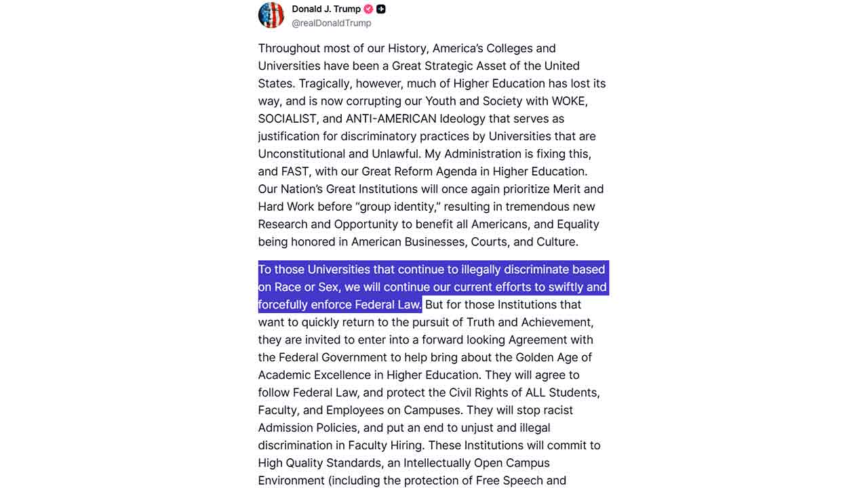Click the word "SOCIALIST," in the post
This screenshot has width=868, height=488.
[287, 119]
